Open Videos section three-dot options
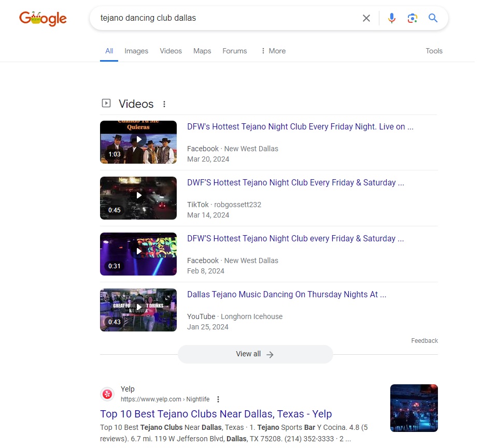496x448 pixels. (x=164, y=104)
